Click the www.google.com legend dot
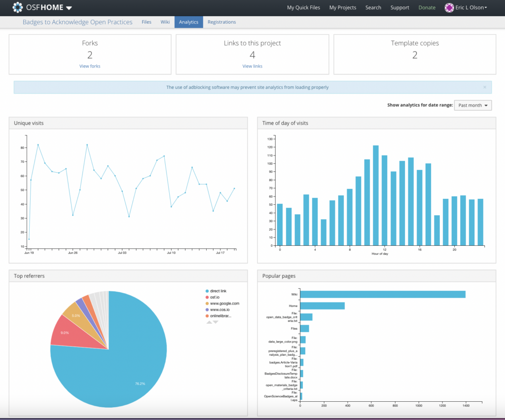Image resolution: width=505 pixels, height=420 pixels. coord(207,304)
